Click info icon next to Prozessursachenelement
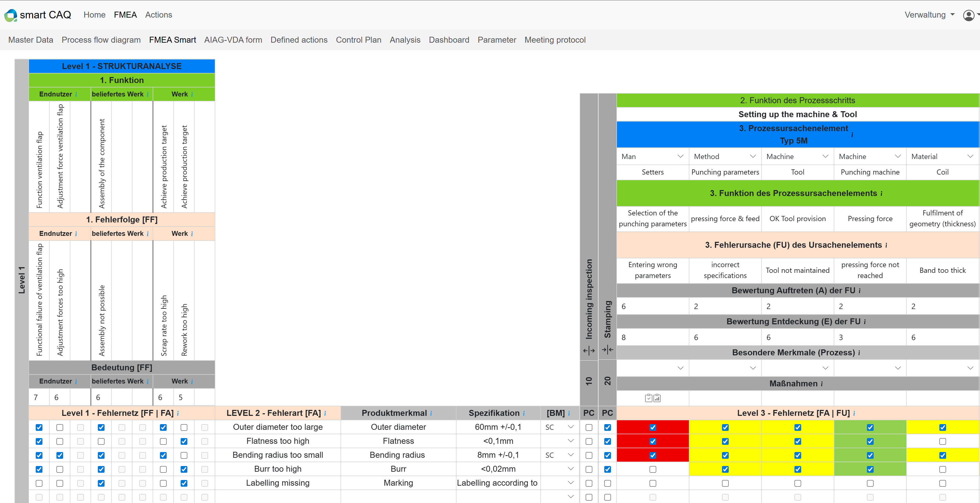The width and height of the screenshot is (980, 503). coord(852,134)
